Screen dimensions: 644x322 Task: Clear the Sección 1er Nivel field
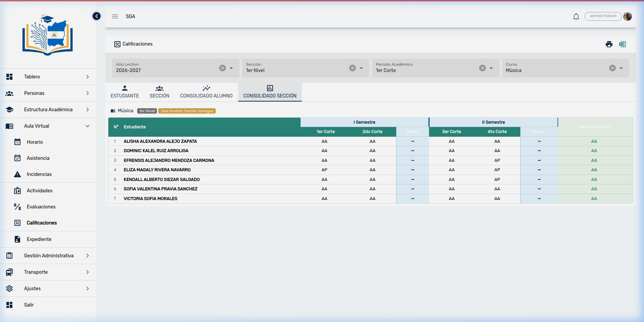coord(352,68)
